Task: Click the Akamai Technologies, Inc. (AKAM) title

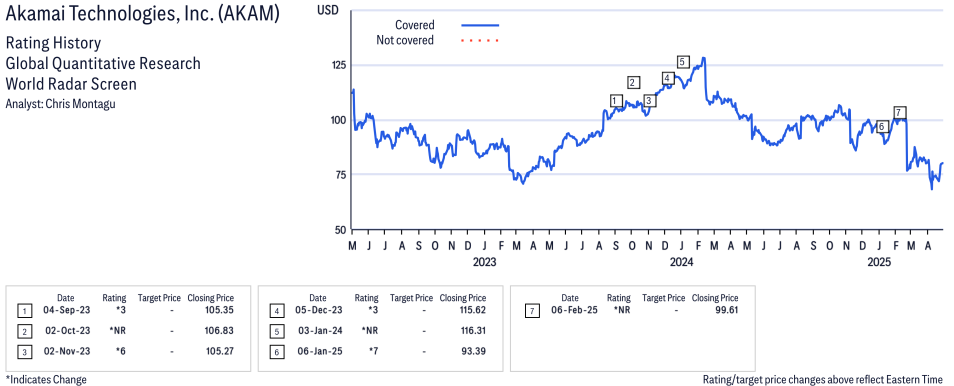Action: pos(142,15)
